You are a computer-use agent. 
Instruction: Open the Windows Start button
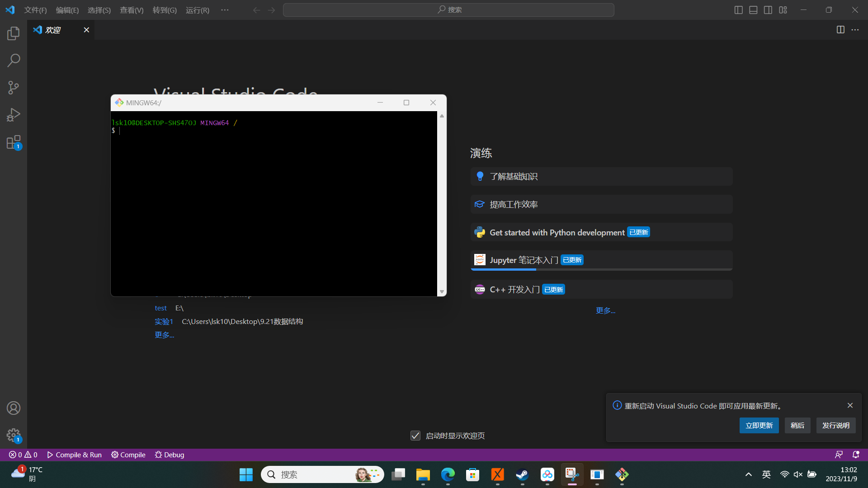point(246,474)
